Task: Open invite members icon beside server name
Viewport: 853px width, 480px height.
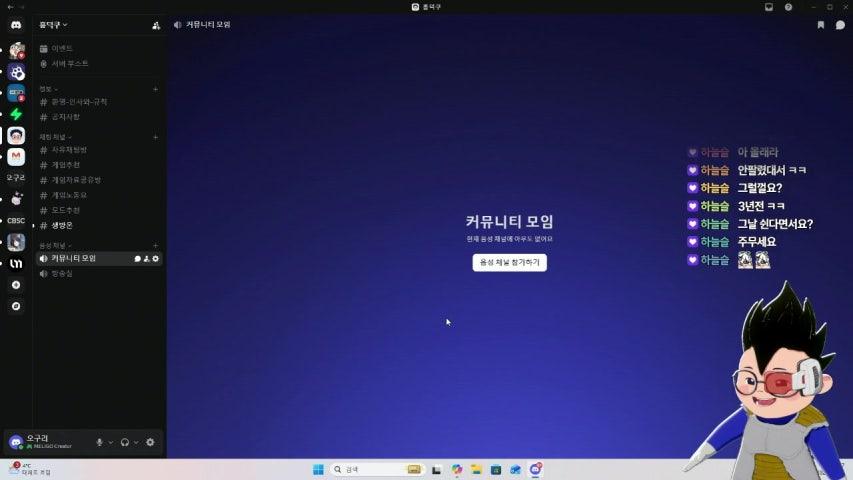Action: pos(156,25)
